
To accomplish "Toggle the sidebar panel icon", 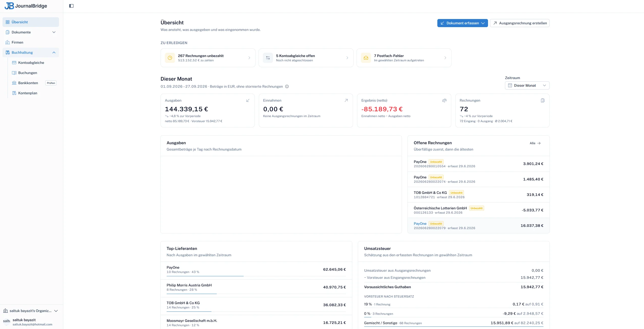I will tap(71, 6).
